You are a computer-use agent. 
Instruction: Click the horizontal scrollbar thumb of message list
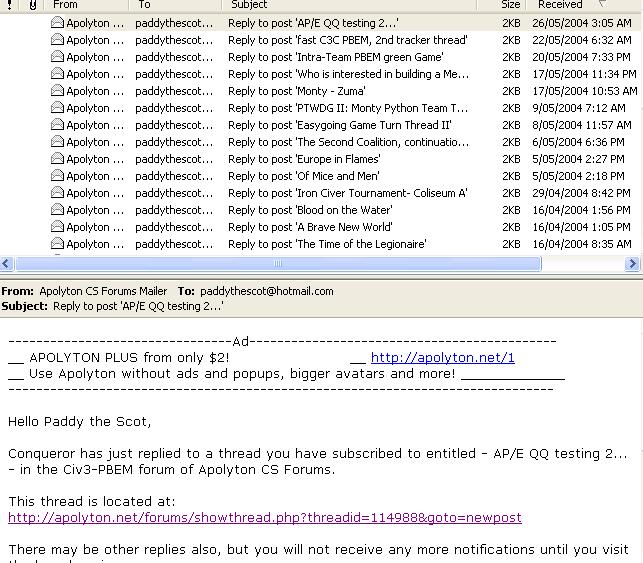(278, 263)
